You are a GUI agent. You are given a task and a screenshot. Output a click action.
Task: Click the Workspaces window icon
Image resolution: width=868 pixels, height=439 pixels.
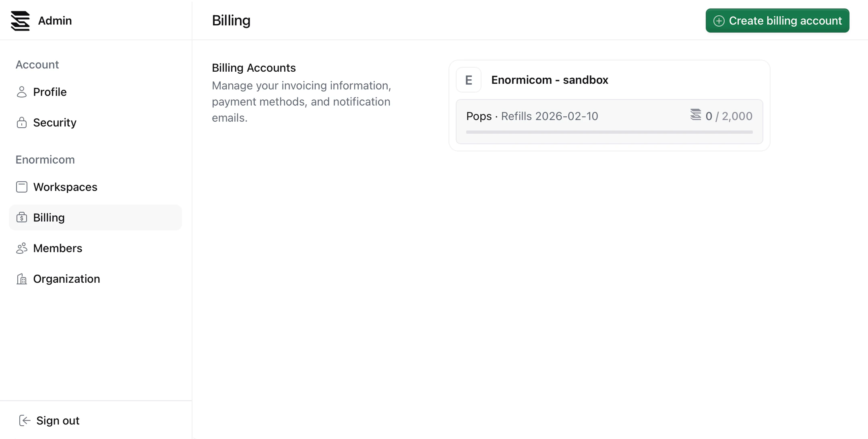pos(22,187)
